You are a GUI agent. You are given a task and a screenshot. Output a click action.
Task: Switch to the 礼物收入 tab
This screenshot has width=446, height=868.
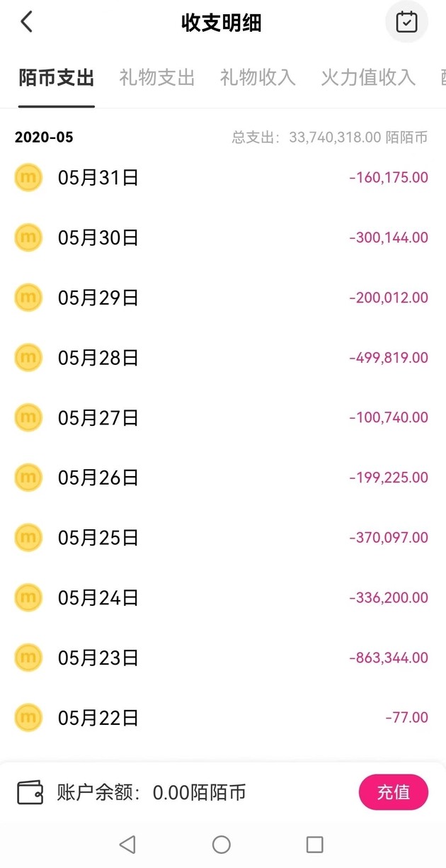pyautogui.click(x=257, y=78)
